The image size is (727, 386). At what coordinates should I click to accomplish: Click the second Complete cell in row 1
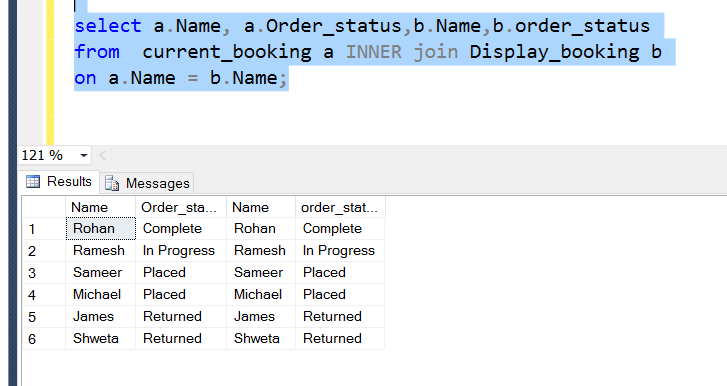coord(340,228)
